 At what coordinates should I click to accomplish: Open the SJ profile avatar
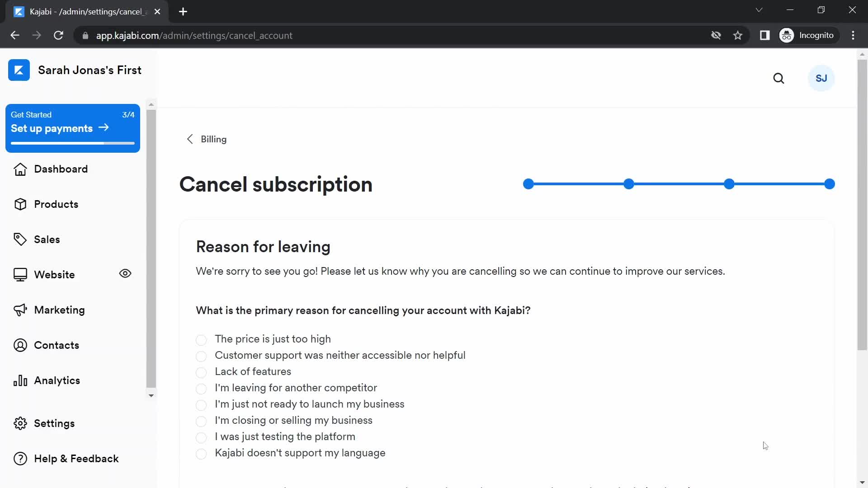821,79
